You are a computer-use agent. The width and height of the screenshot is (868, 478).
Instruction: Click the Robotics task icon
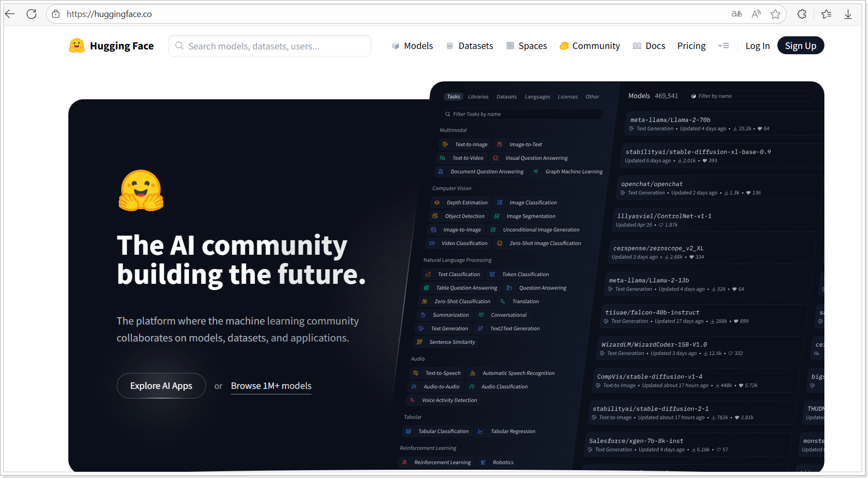(483, 462)
